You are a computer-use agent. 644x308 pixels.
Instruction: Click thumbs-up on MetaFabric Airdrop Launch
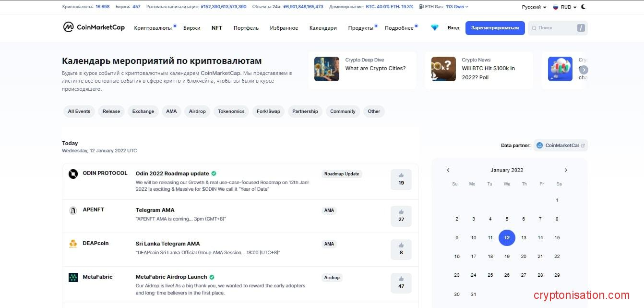click(x=401, y=283)
